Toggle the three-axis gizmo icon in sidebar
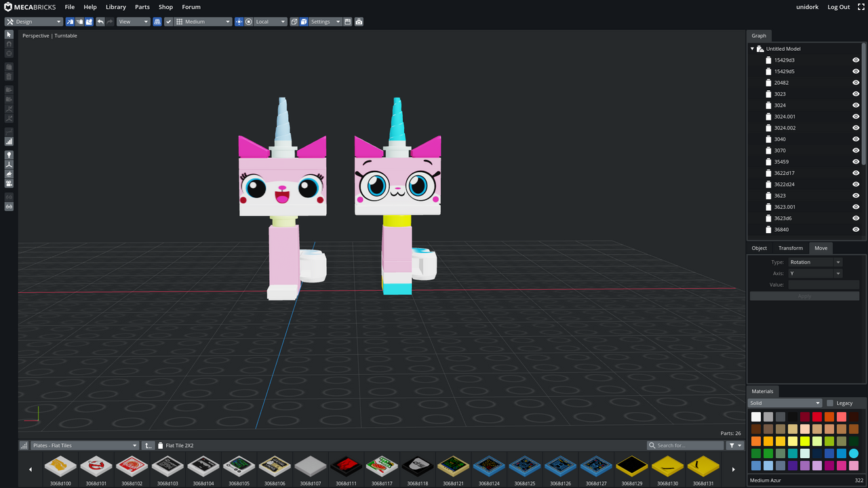 coord(9,165)
